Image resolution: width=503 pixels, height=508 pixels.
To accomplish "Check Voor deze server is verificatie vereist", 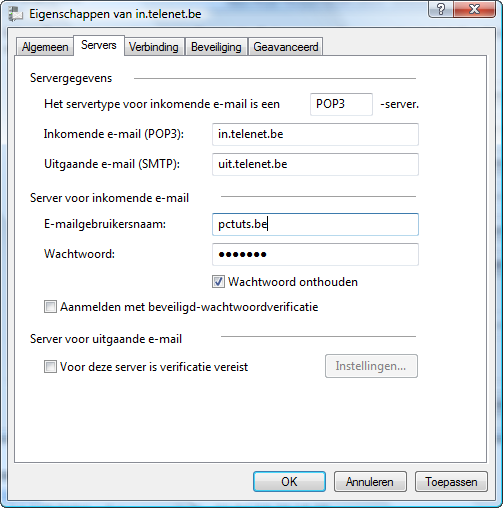I will click(x=50, y=367).
